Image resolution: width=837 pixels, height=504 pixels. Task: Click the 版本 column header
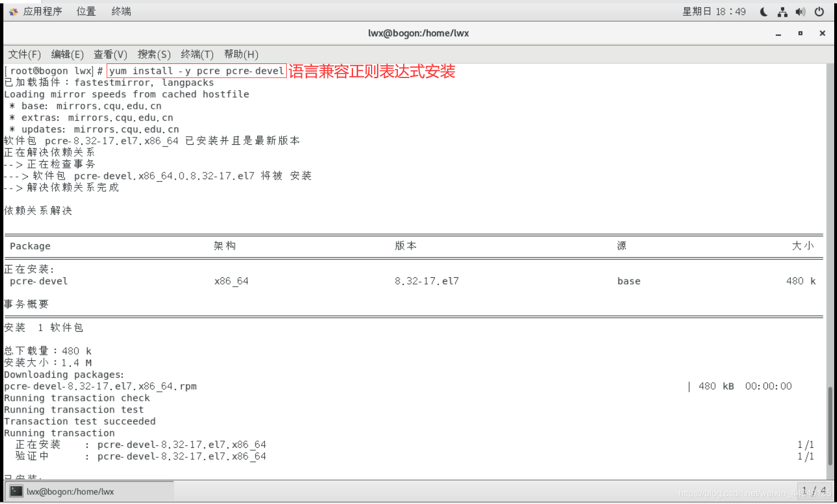[x=406, y=246]
